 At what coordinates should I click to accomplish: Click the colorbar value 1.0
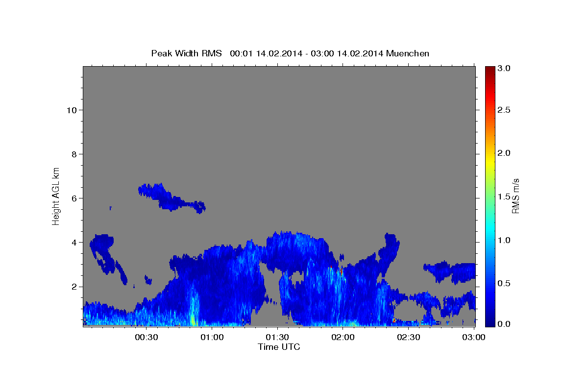(505, 240)
